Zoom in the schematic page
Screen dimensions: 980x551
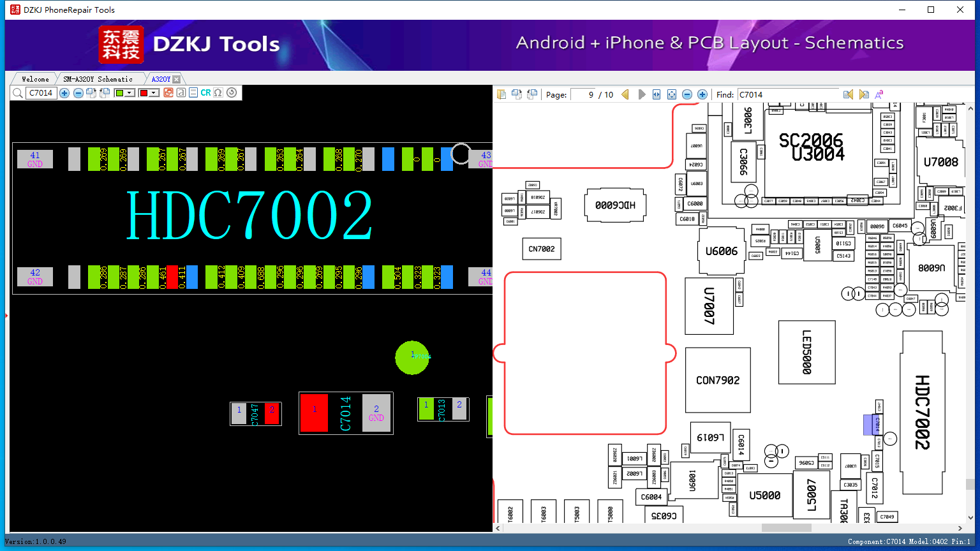pyautogui.click(x=702, y=94)
